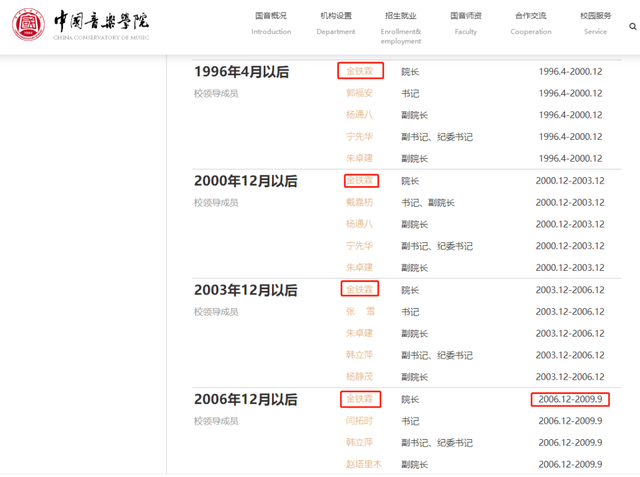
Task: Open the 招生就业 Enrollment & employment menu
Action: click(x=401, y=28)
